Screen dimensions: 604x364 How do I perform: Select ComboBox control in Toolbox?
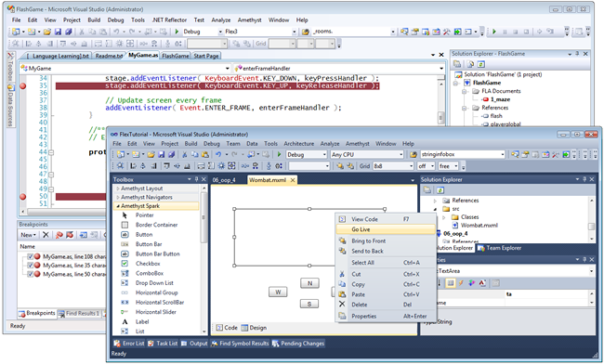150,273
